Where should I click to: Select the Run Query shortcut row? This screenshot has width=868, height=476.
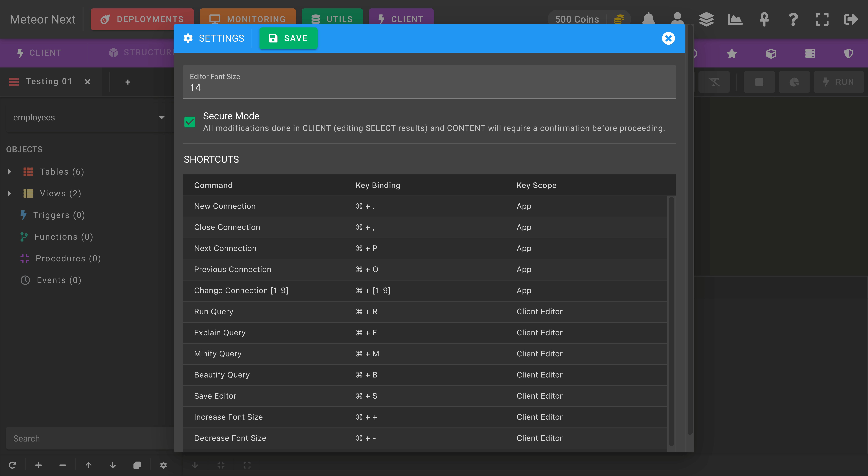coord(425,312)
